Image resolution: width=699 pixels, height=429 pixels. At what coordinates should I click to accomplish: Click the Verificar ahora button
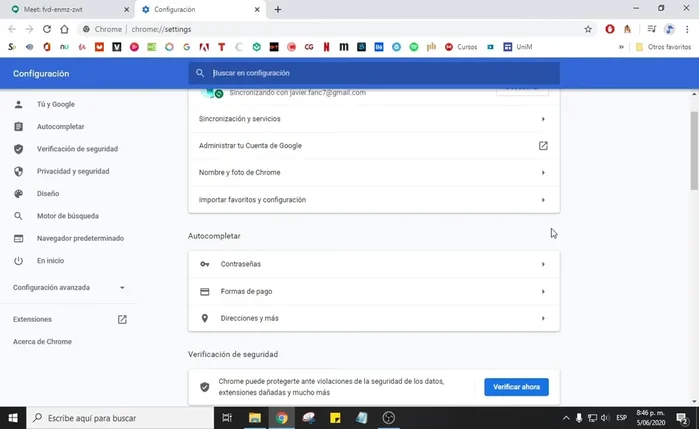[516, 387]
